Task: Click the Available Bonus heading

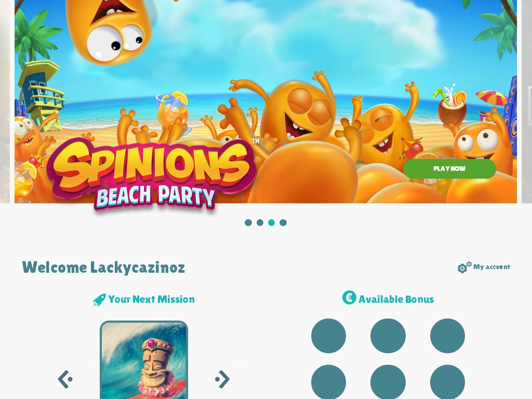Action: point(396,299)
